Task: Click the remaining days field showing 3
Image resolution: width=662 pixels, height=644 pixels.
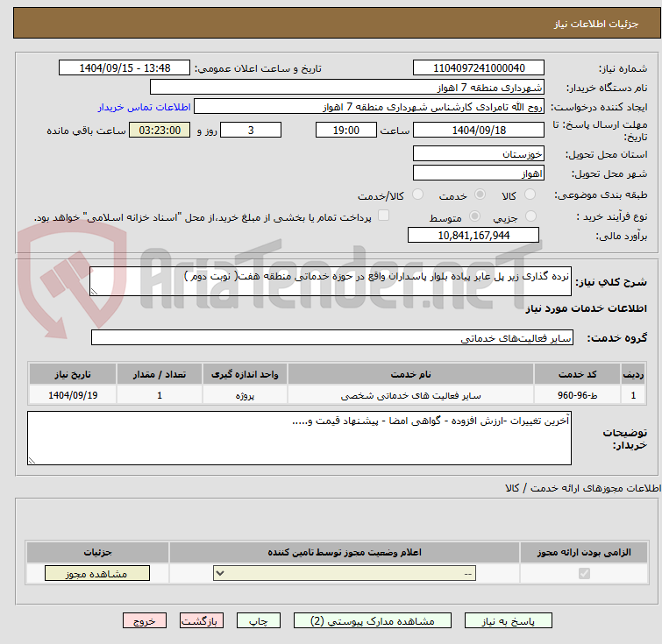Action: (x=251, y=130)
